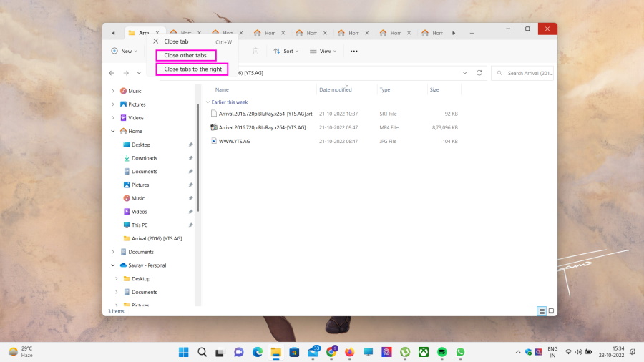This screenshot has height=362, width=644.
Task: Open the Sort dropdown
Action: [x=287, y=51]
